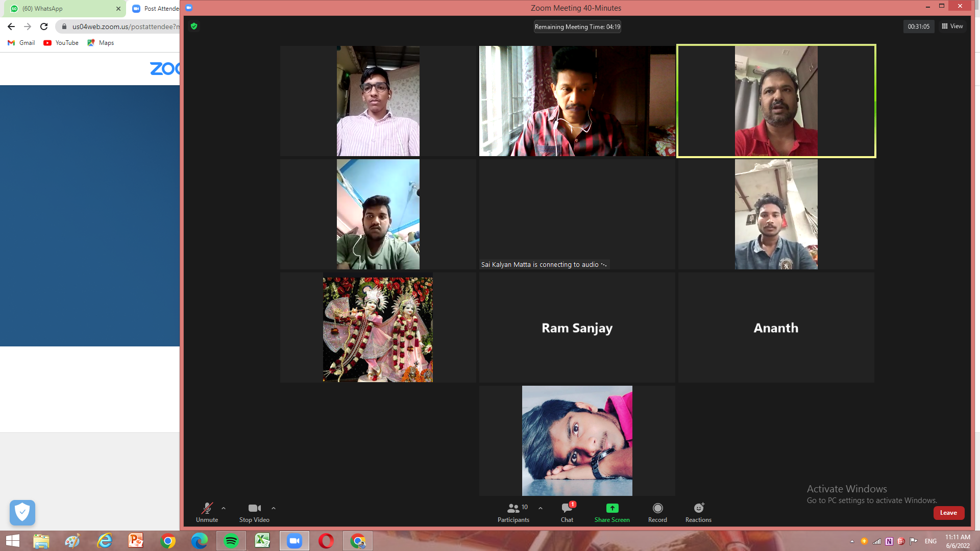Open the Chat panel icon

[567, 508]
